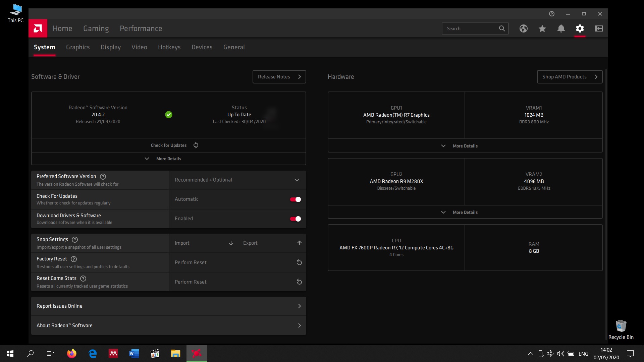The width and height of the screenshot is (644, 362).
Task: Open favorites star icon
Action: pyautogui.click(x=542, y=28)
